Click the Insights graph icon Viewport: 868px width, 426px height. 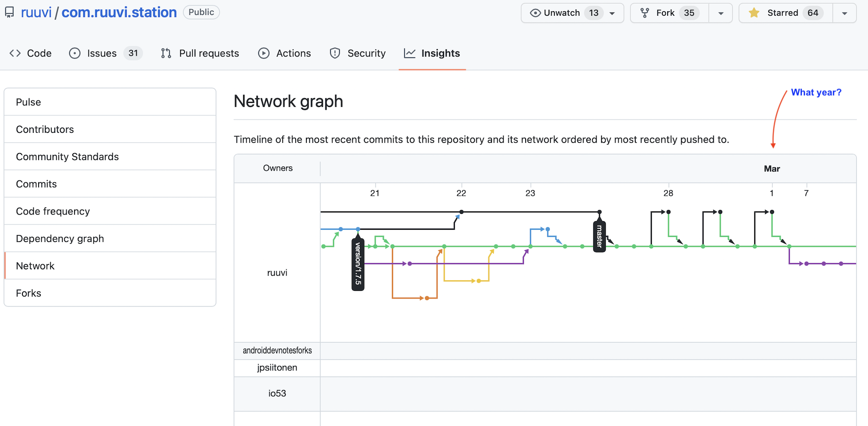(410, 53)
